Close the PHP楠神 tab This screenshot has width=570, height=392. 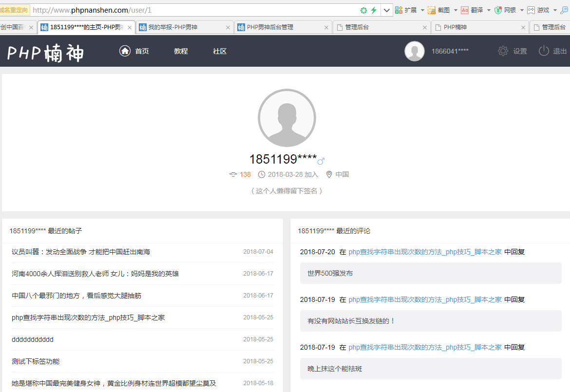coord(523,27)
